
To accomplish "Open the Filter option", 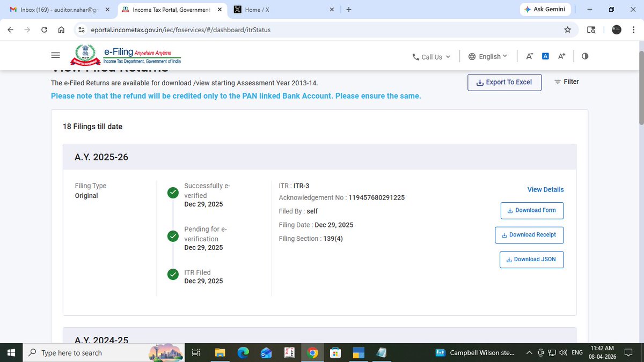I will 566,82.
